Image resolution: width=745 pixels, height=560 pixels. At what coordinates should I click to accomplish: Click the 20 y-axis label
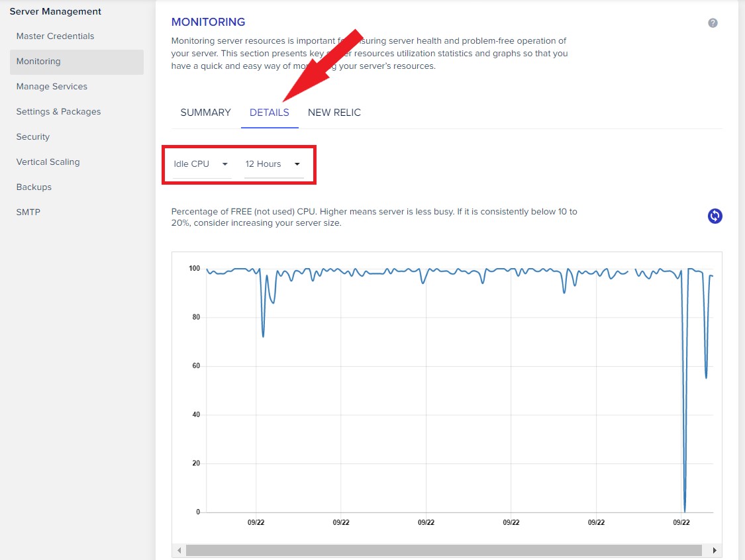(196, 463)
